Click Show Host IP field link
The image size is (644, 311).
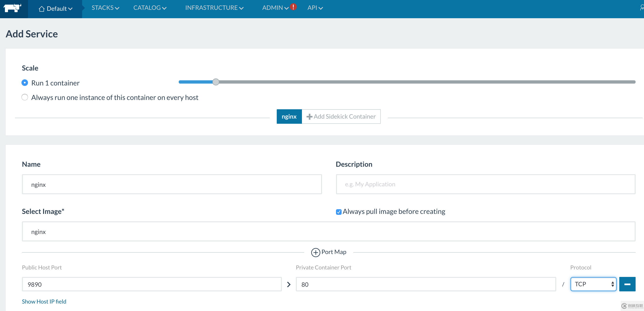(45, 301)
